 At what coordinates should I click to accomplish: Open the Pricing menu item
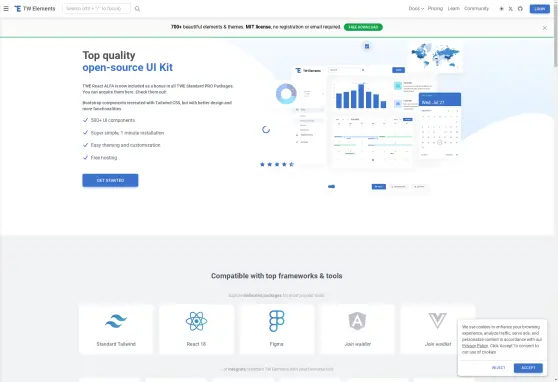(435, 9)
